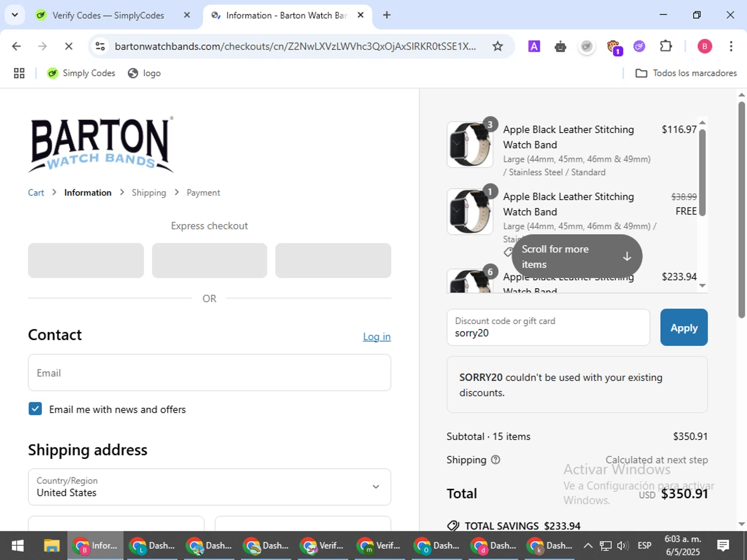Click the items list scrollbar thumb
Viewport: 747px width, 560px height.
point(702,173)
